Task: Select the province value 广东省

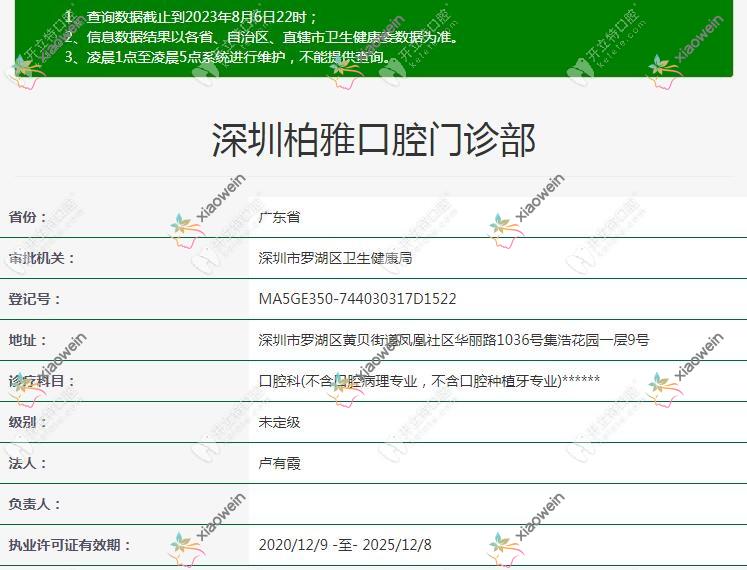Action: click(x=279, y=217)
